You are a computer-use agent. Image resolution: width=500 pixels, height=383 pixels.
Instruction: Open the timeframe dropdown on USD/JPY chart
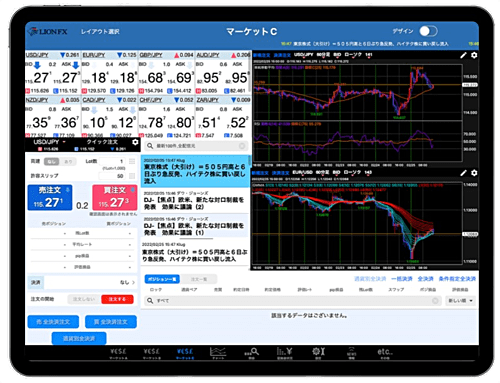point(323,54)
